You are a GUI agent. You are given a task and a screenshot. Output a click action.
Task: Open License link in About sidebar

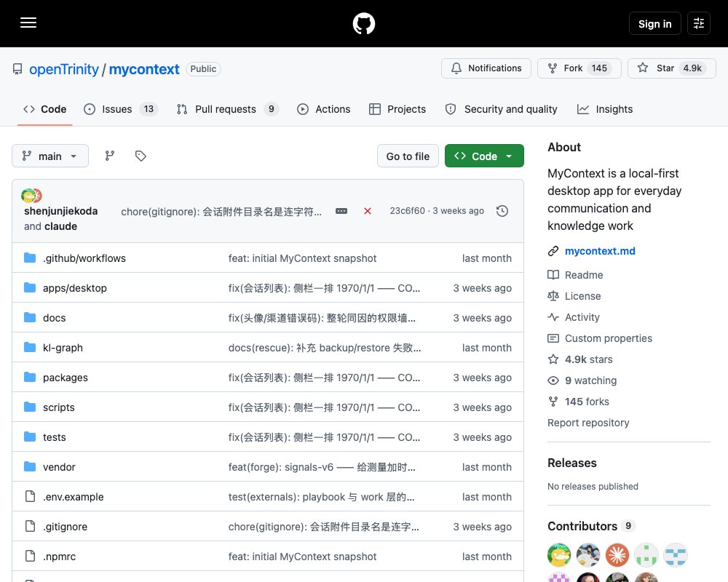(x=582, y=296)
